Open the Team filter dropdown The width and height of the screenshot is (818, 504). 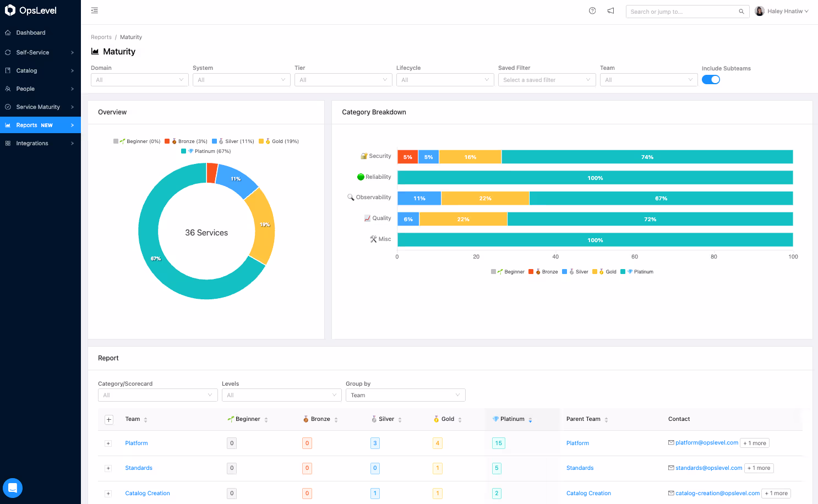(x=649, y=80)
